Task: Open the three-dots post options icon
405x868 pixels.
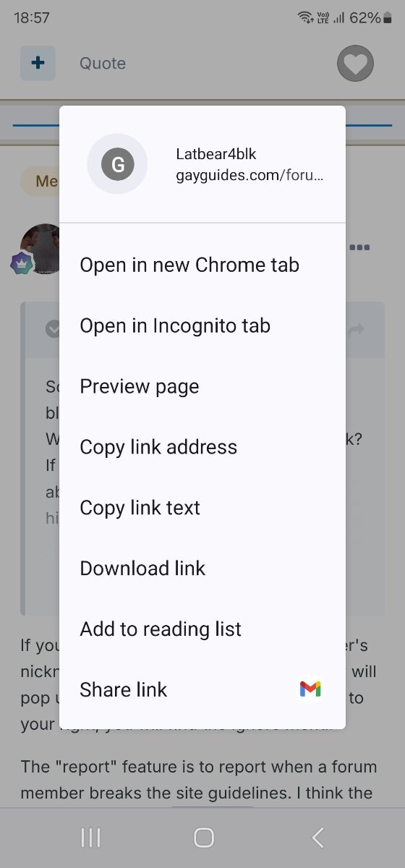Action: 359,247
